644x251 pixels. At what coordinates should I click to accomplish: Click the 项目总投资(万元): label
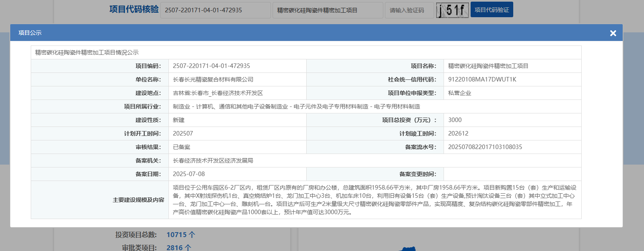(410, 120)
